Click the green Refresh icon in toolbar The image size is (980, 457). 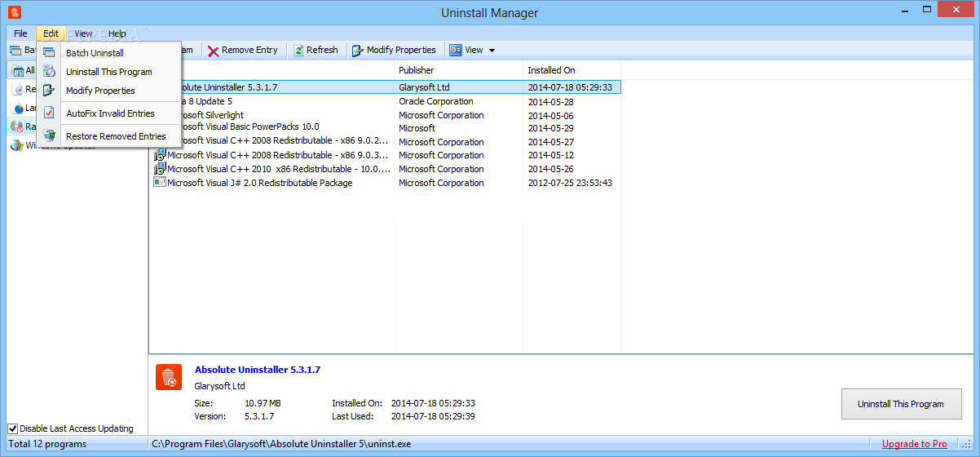[x=298, y=50]
